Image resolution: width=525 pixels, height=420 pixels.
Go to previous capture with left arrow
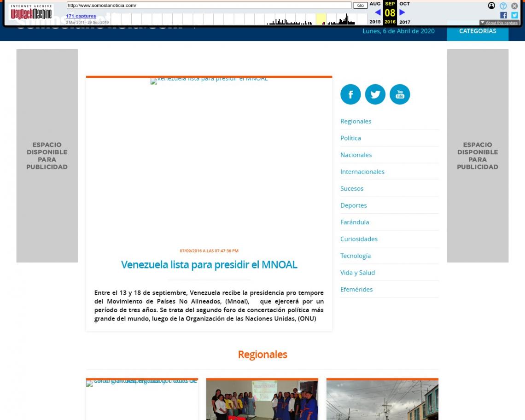coord(378,12)
